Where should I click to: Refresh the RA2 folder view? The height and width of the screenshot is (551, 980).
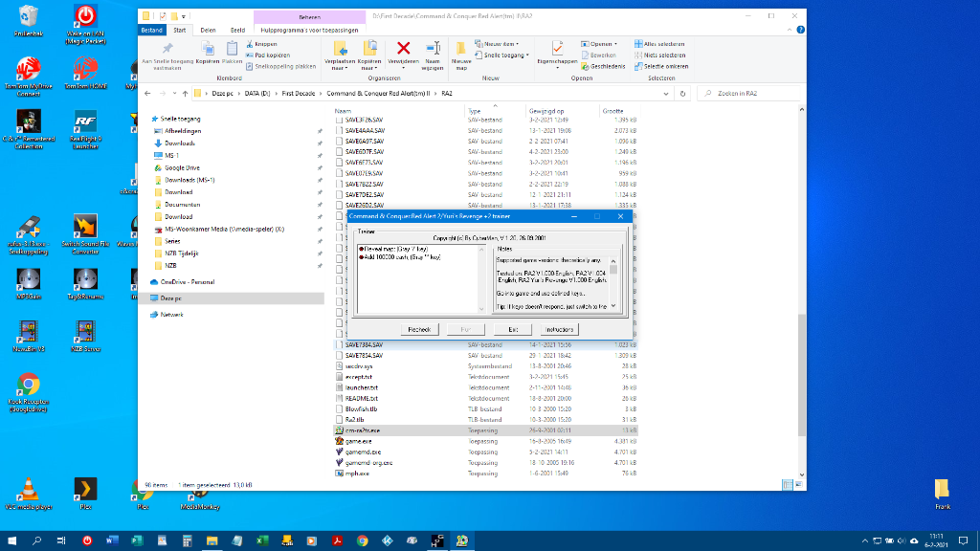click(682, 94)
